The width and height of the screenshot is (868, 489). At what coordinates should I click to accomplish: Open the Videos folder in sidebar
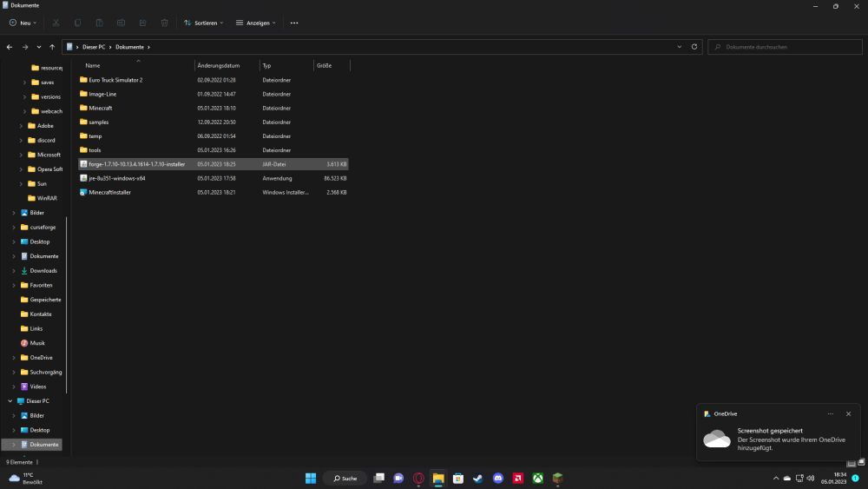point(33,387)
